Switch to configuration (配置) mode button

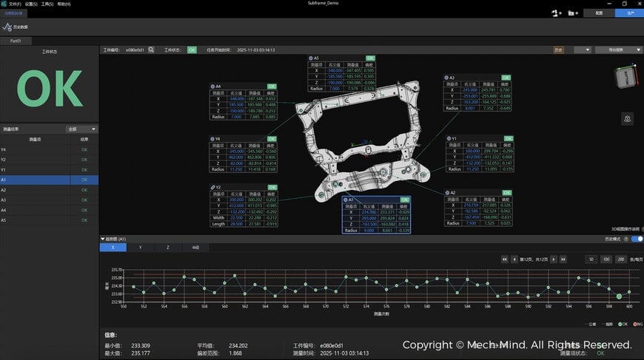[x=598, y=13]
